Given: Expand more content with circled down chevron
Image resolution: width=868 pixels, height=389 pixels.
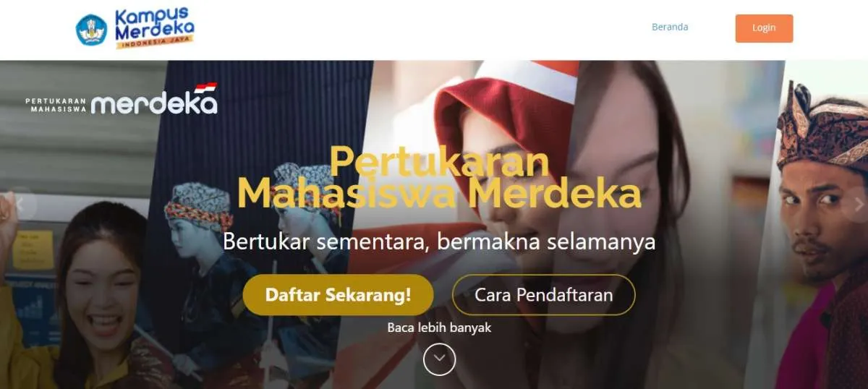Looking at the screenshot, I should 439,359.
